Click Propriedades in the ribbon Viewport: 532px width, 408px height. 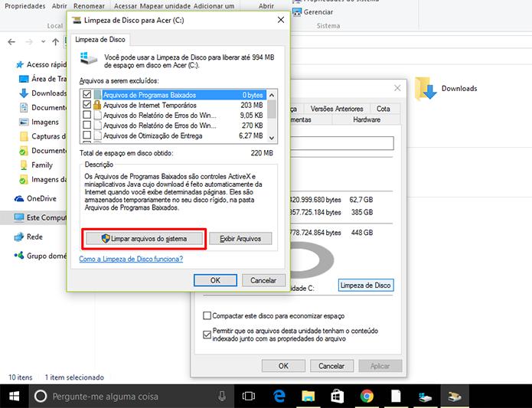click(x=24, y=6)
